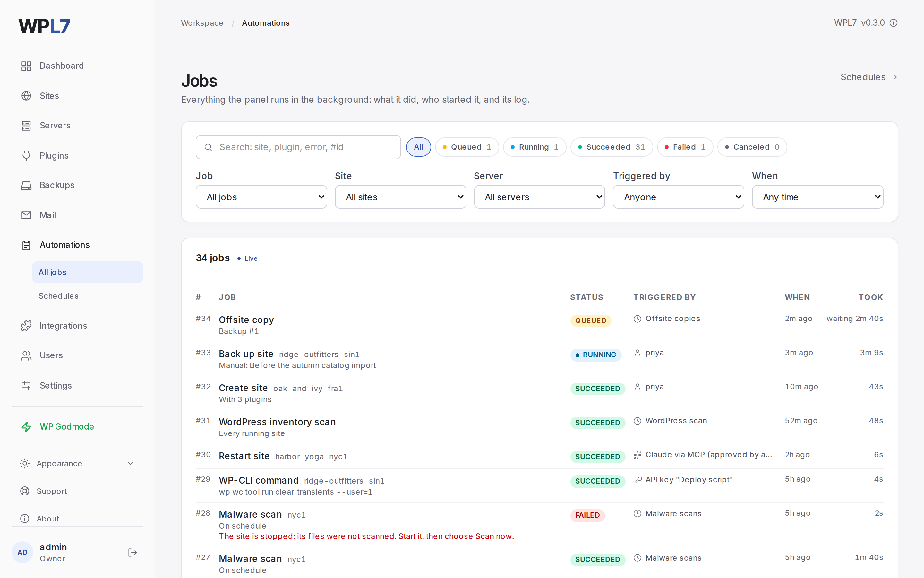This screenshot has height=578, width=924.
Task: Click the Users people icon
Action: pyautogui.click(x=26, y=355)
